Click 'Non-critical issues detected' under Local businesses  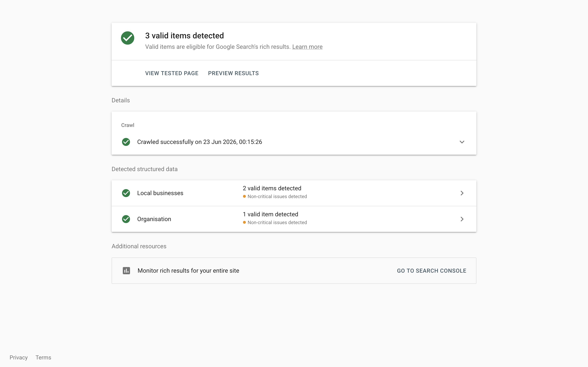coord(277,196)
